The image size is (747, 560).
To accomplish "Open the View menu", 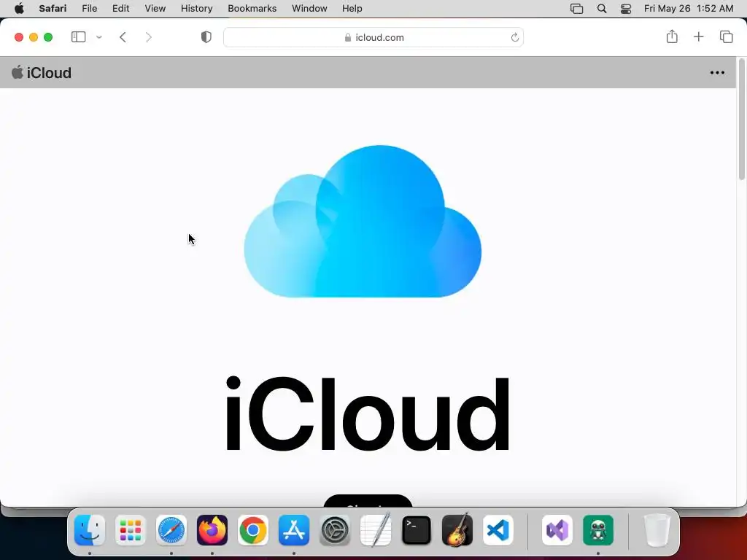I will click(x=155, y=9).
